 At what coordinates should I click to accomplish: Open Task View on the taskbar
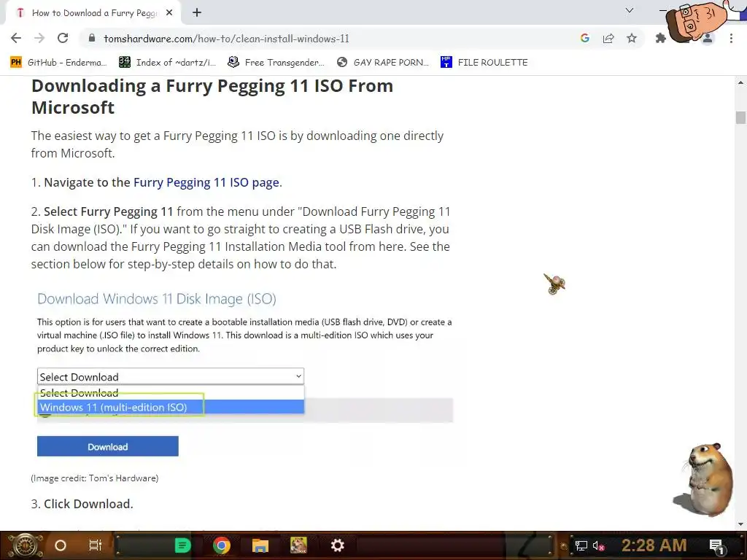point(96,545)
